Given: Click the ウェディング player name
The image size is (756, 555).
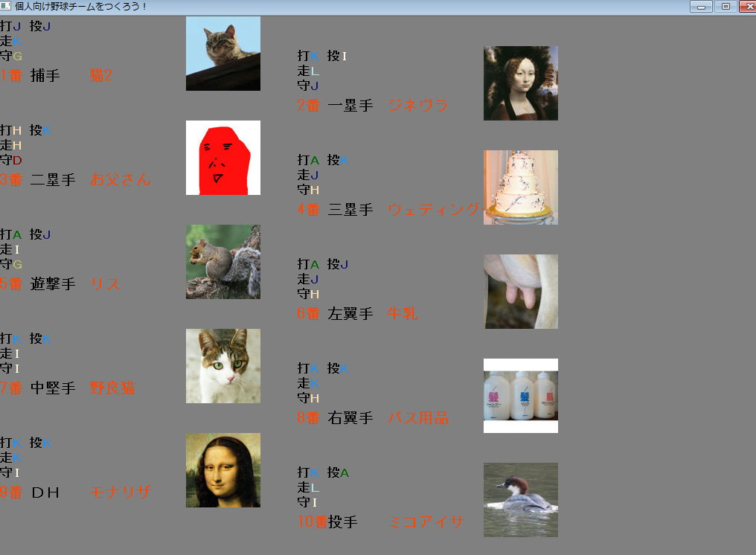Looking at the screenshot, I should coord(433,210).
